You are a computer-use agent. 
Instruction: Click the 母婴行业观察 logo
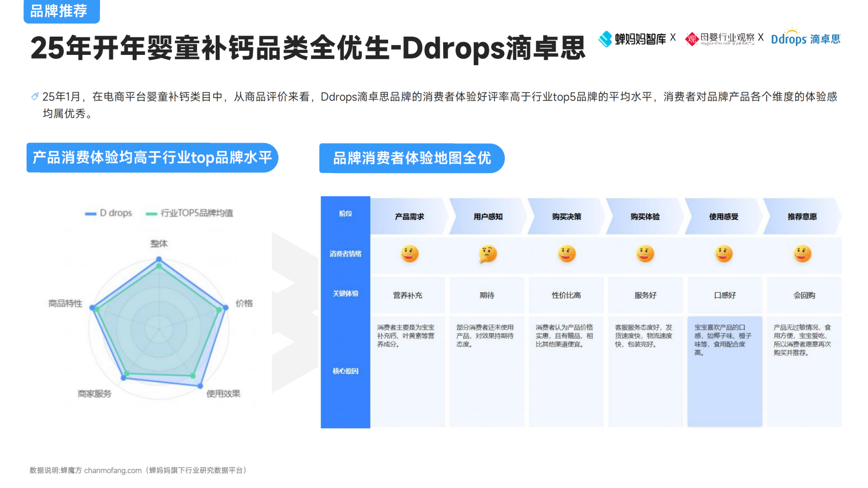pos(719,39)
